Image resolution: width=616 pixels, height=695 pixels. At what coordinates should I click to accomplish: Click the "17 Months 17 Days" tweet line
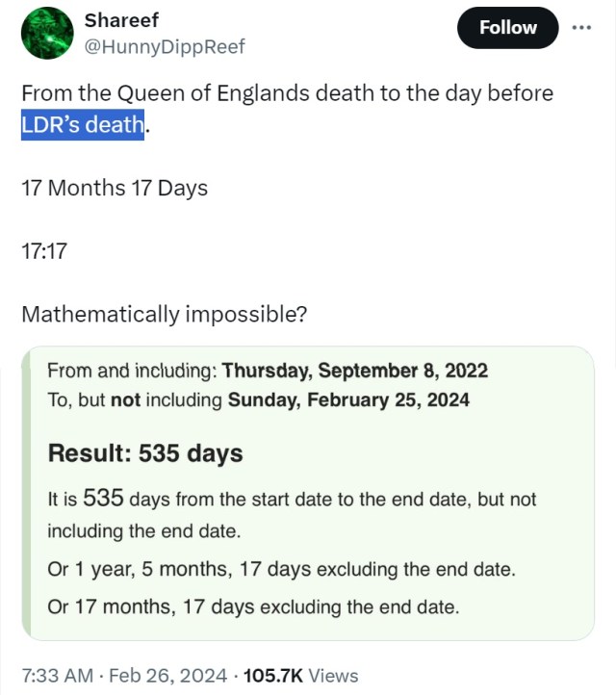(115, 188)
